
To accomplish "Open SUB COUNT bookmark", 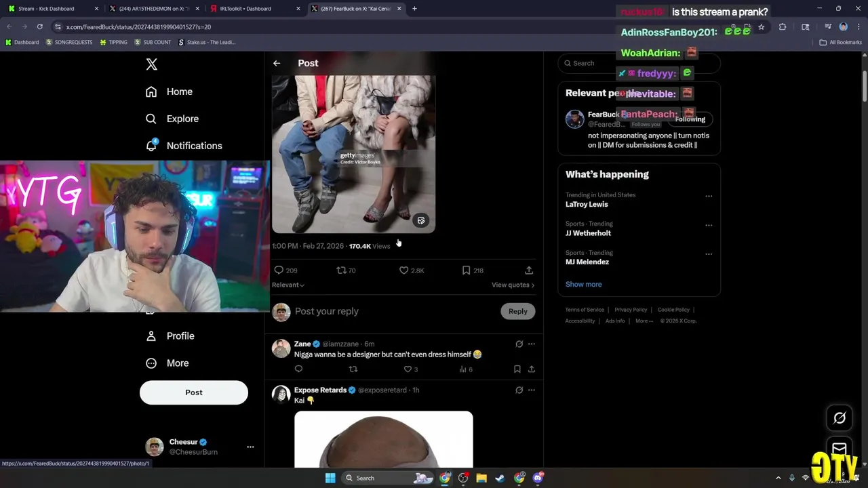I will point(153,42).
